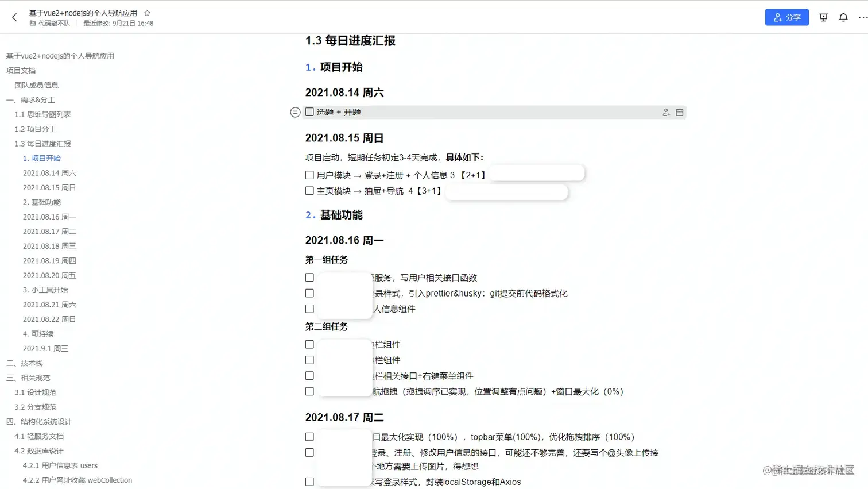
Task: Check the 选题 + 开题 checkbox
Action: pos(309,112)
